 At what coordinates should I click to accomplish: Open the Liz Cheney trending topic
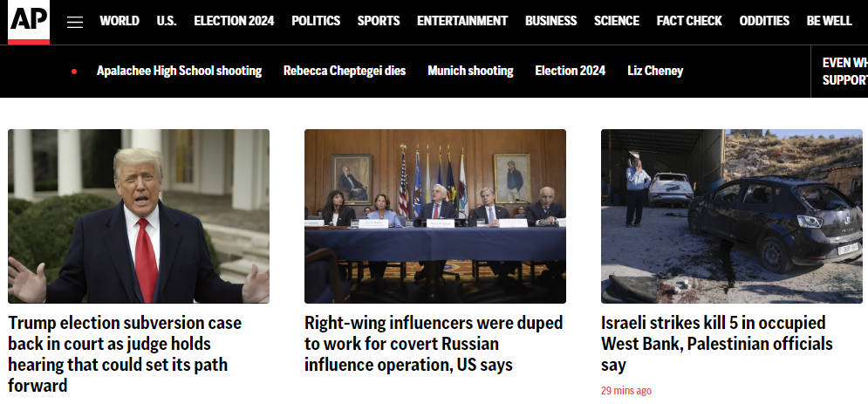[x=655, y=71]
